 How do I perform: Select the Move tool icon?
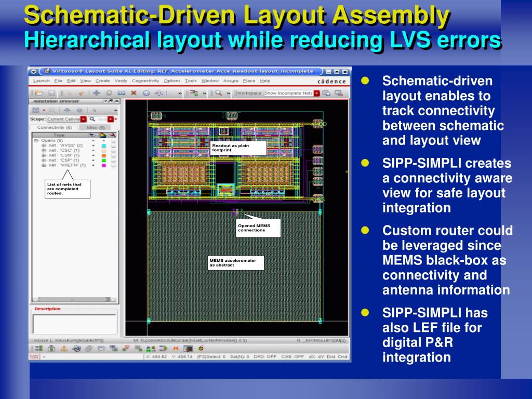coord(96,92)
